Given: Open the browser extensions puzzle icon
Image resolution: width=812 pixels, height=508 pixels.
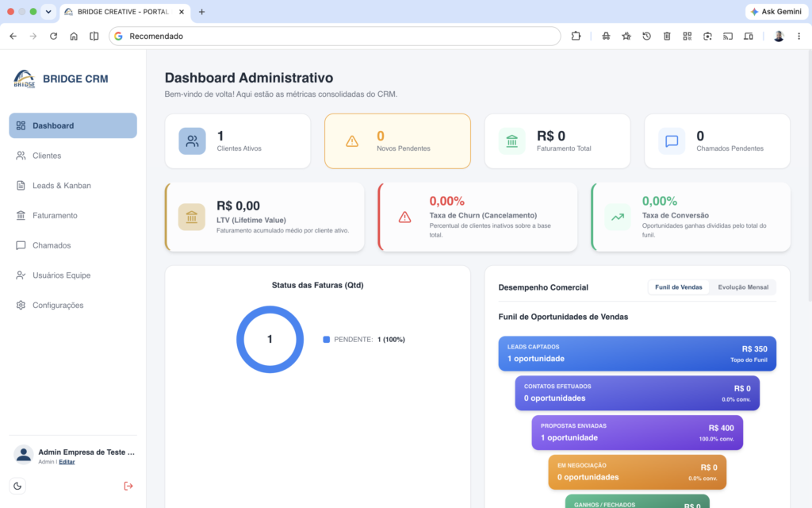Looking at the screenshot, I should point(576,37).
